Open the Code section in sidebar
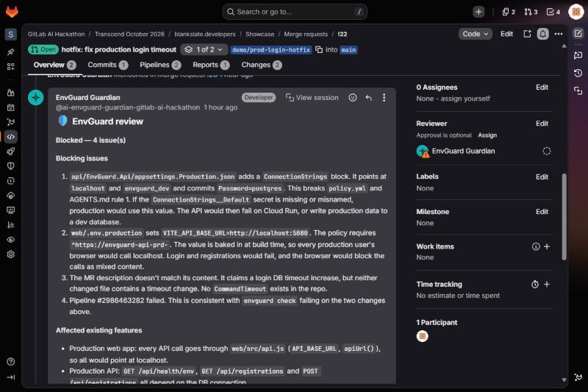The width and height of the screenshot is (588, 392). pos(10,137)
